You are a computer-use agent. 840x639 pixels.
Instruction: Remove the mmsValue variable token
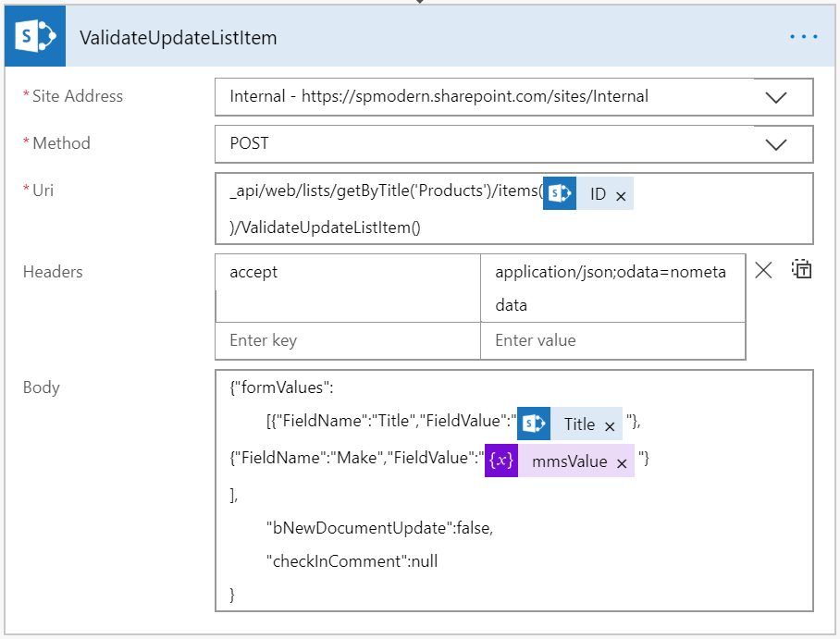point(622,463)
